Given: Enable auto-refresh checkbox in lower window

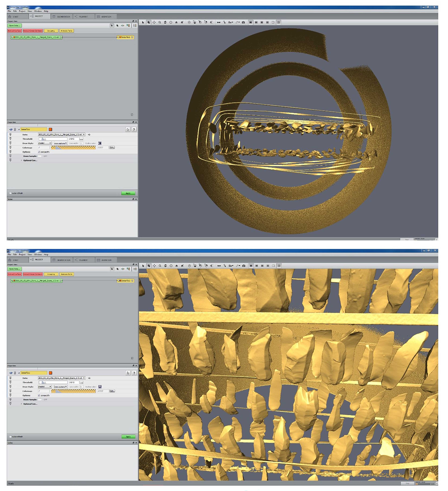Looking at the screenshot, I should (x=10, y=436).
